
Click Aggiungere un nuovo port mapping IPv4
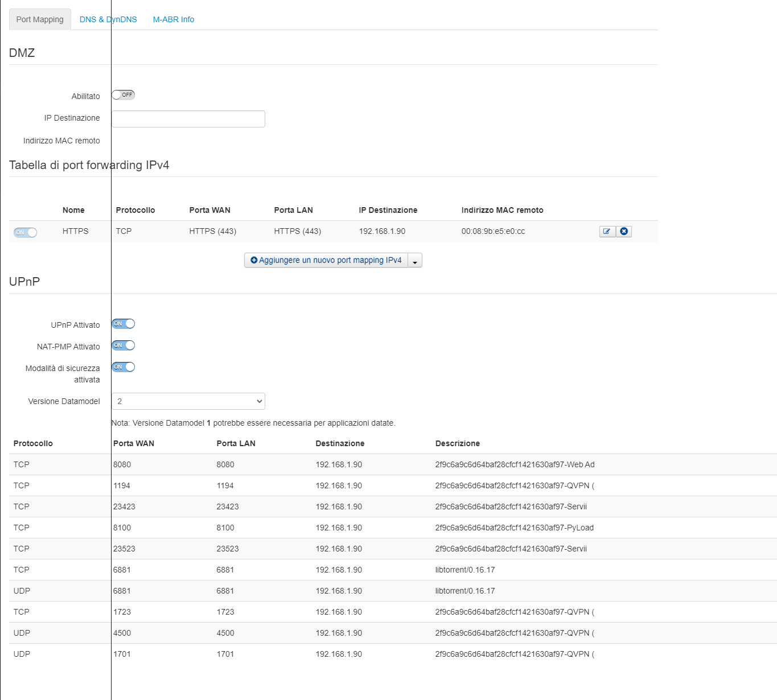(326, 260)
